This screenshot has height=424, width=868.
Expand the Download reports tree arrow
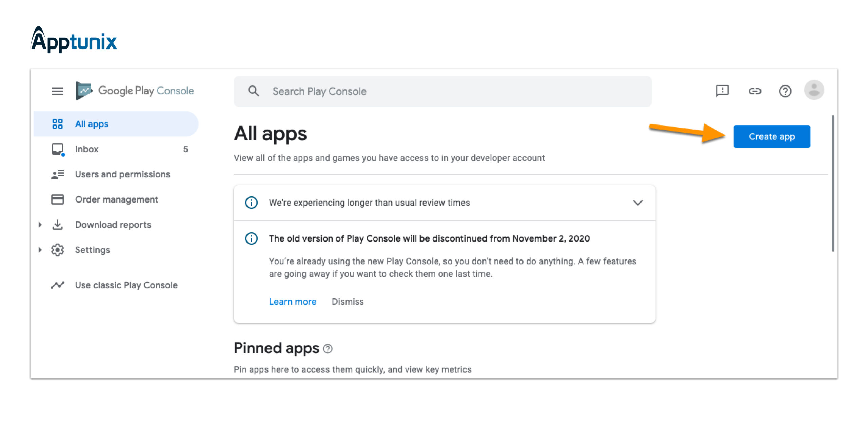(40, 225)
